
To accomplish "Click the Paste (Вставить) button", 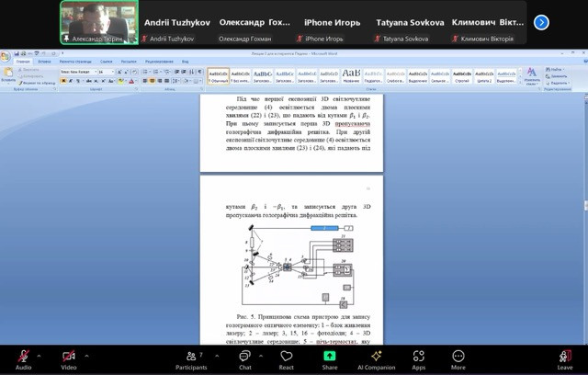I will point(8,75).
